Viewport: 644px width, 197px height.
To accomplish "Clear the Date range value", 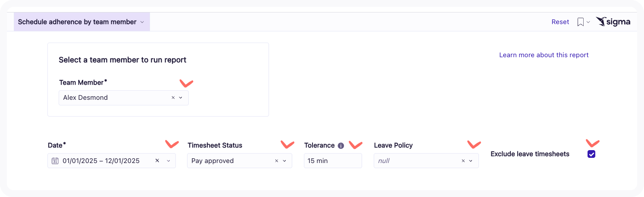I will 157,160.
